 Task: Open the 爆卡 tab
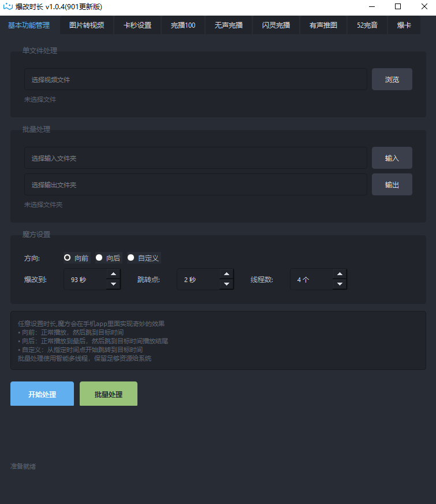pos(404,25)
